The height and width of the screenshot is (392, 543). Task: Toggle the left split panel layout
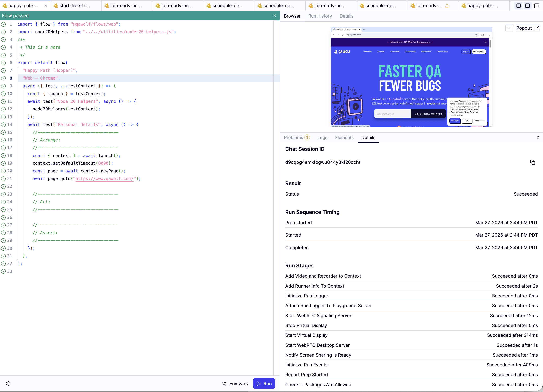[x=518, y=5]
